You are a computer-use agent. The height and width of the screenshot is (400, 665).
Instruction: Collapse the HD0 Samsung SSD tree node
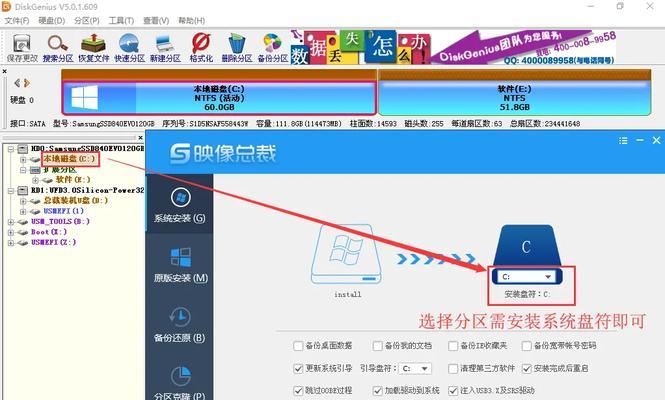click(11, 149)
